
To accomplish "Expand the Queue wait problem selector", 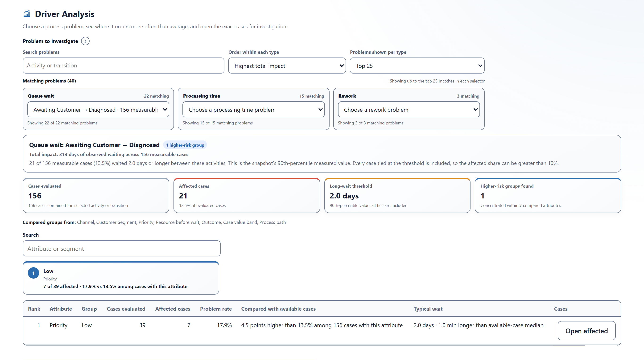I will pyautogui.click(x=98, y=110).
